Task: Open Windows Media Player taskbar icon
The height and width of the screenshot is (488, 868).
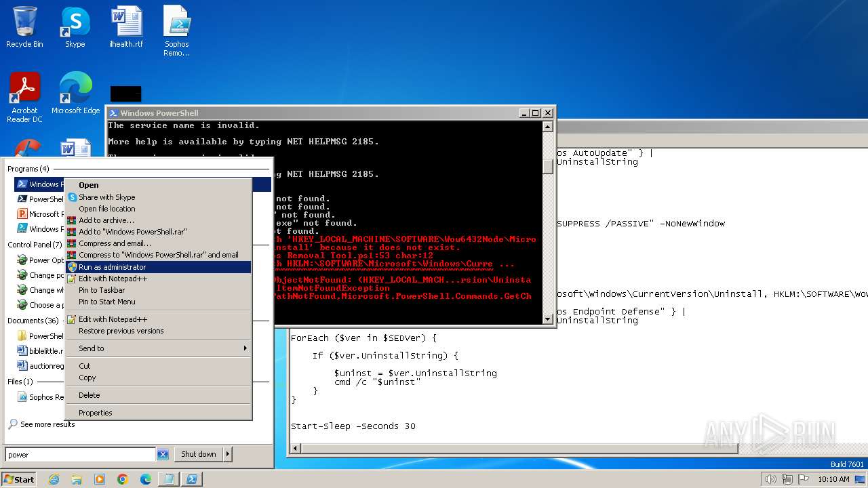Action: click(x=100, y=479)
